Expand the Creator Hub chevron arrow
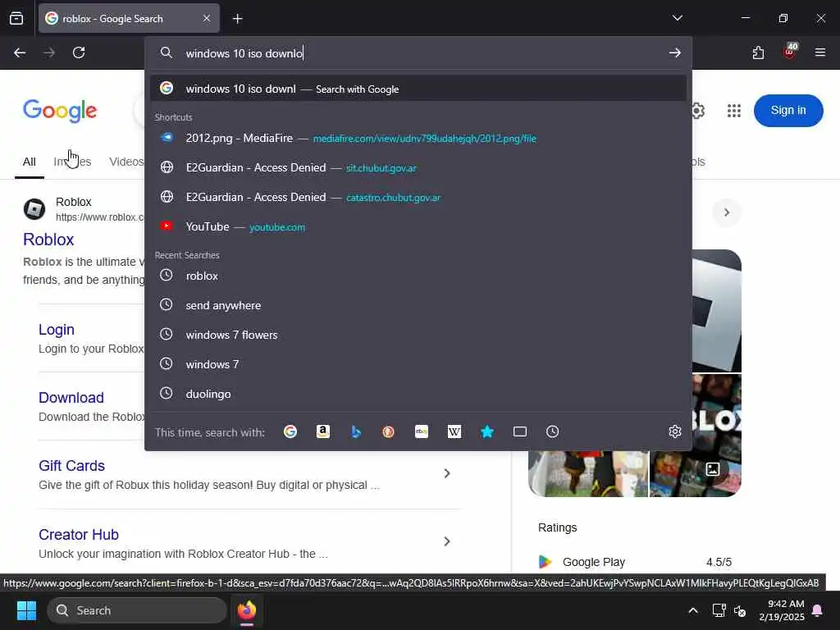This screenshot has height=630, width=840. point(447,541)
